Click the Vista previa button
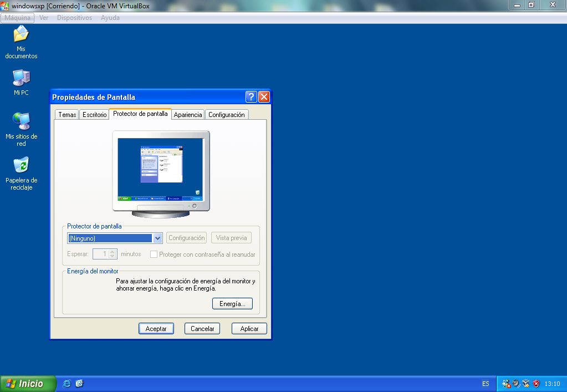This screenshot has width=567, height=392. pyautogui.click(x=232, y=238)
